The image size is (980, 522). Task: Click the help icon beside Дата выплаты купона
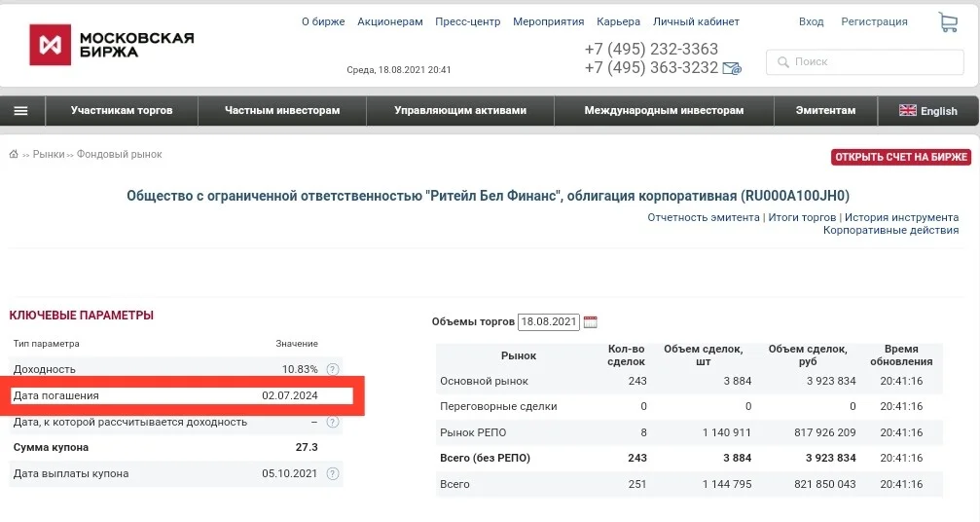coord(333,474)
